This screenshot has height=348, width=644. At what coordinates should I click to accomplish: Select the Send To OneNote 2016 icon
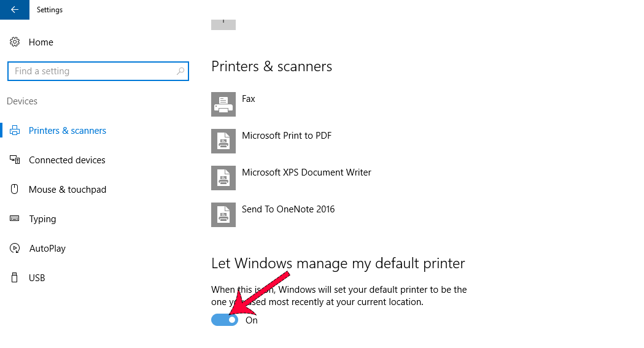[x=223, y=215]
